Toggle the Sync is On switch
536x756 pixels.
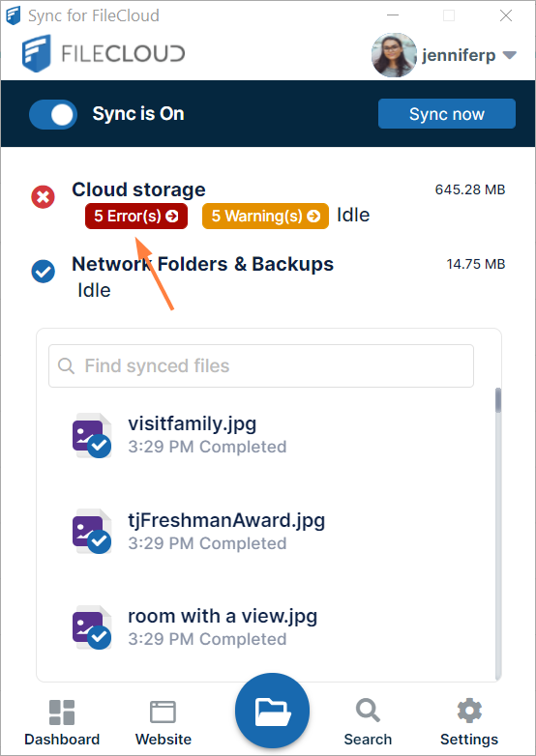[x=53, y=114]
